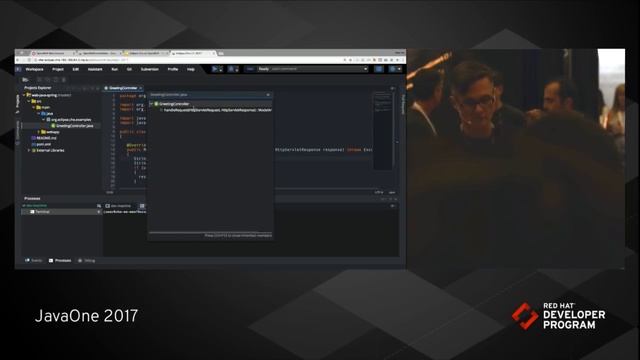Click the editor panel options icon
Viewport: 640px width, 360px height.
click(x=392, y=88)
